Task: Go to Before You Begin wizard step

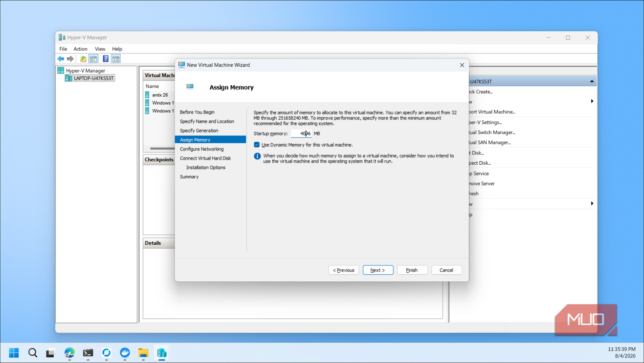Action: click(197, 112)
